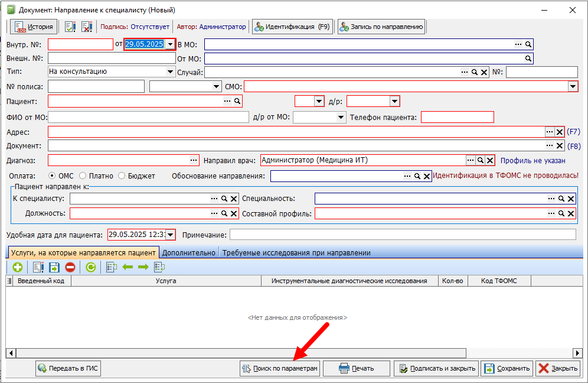Click the ellipsis in the В МО field
This screenshot has height=383, width=588.
pos(518,44)
